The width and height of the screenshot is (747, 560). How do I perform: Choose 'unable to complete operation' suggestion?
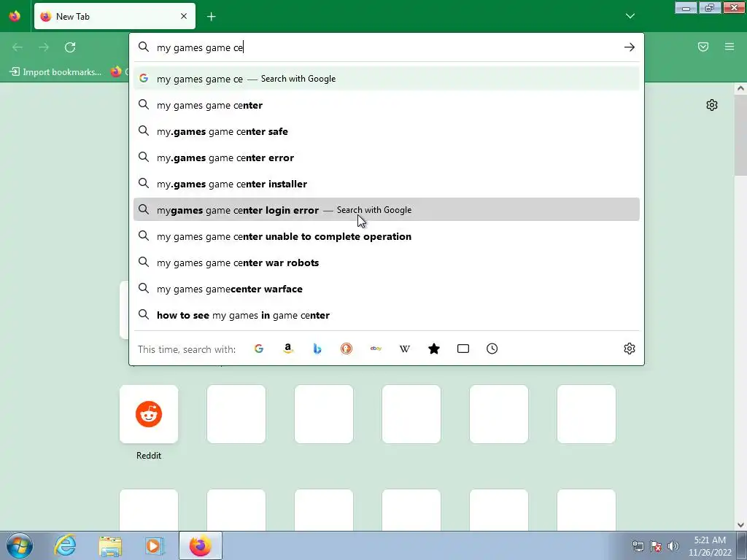(387, 236)
